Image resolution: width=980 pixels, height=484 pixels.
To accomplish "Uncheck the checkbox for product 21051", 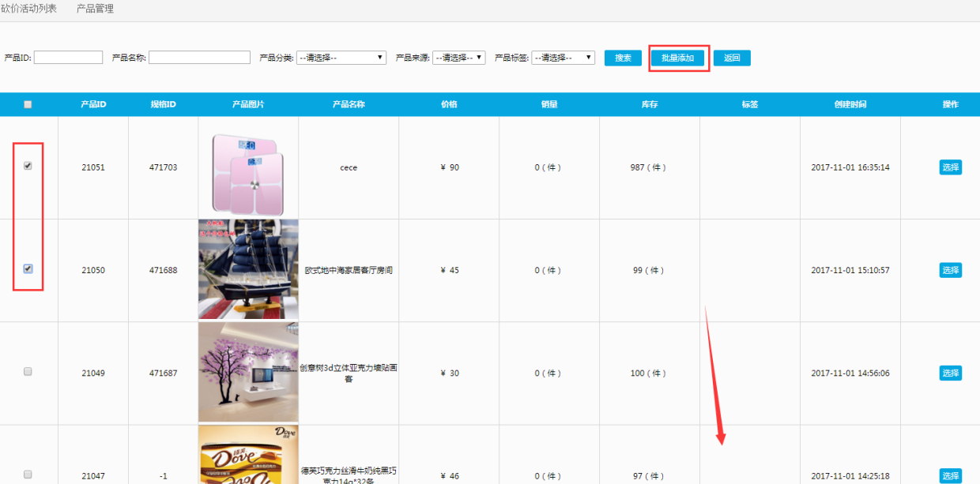I will click(28, 166).
